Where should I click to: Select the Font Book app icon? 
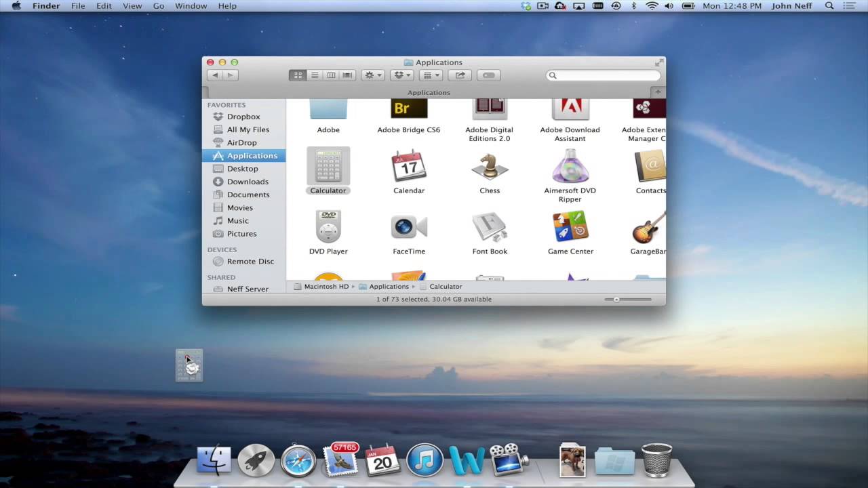490,227
